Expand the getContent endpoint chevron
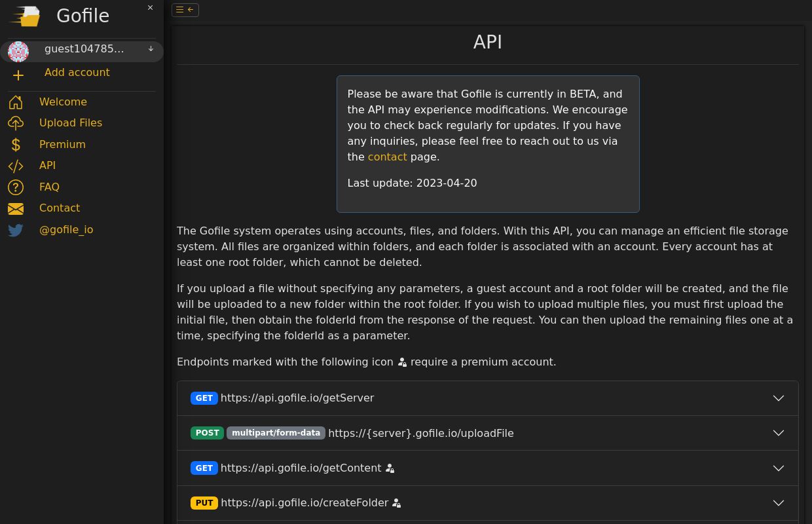This screenshot has height=524, width=812. 779,468
